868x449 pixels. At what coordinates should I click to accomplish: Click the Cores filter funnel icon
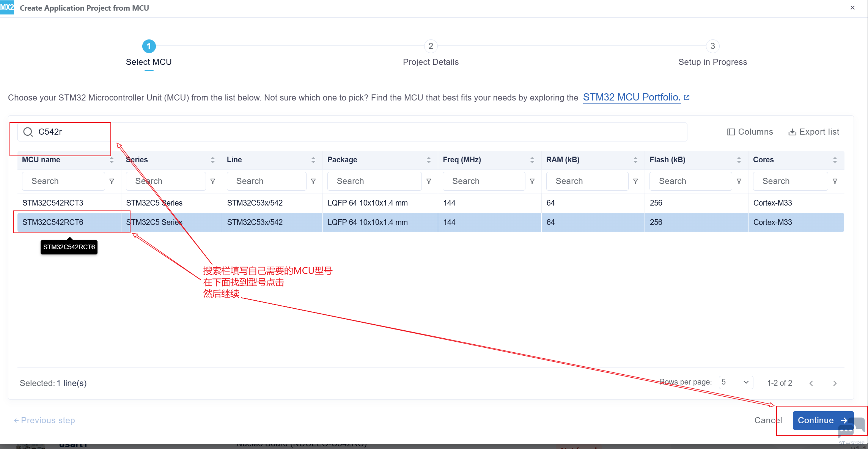point(835,181)
